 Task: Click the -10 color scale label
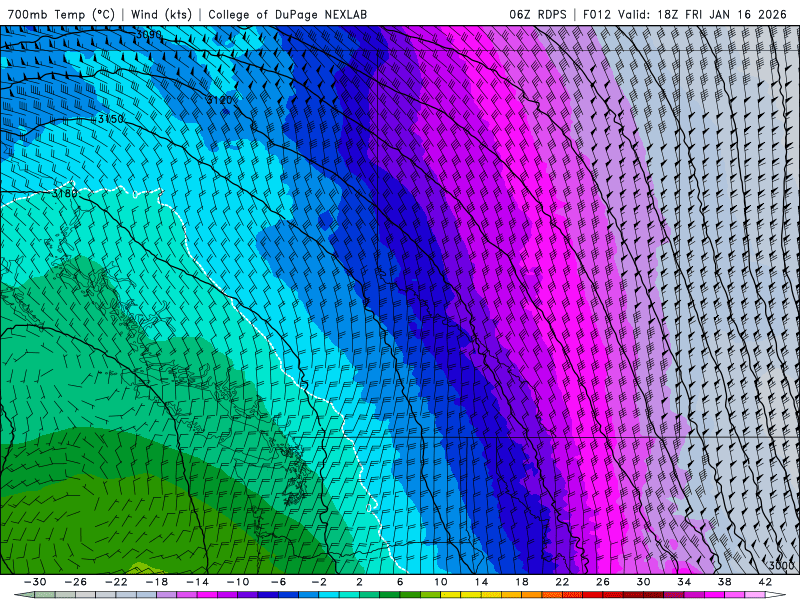click(238, 582)
